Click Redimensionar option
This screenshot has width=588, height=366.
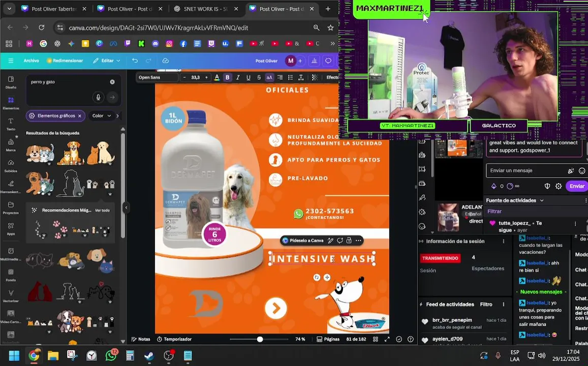point(65,61)
